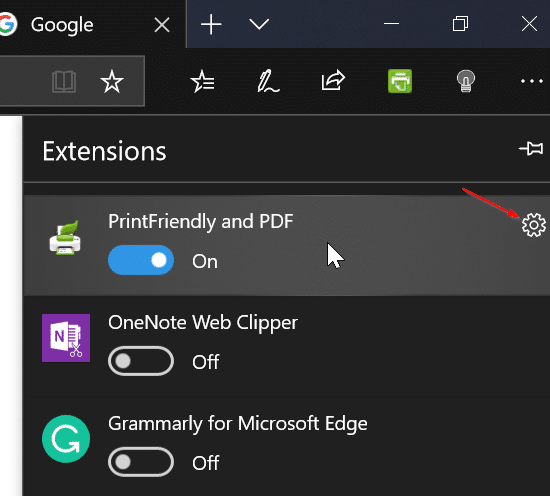Open the Reading view book icon

[x=64, y=81]
